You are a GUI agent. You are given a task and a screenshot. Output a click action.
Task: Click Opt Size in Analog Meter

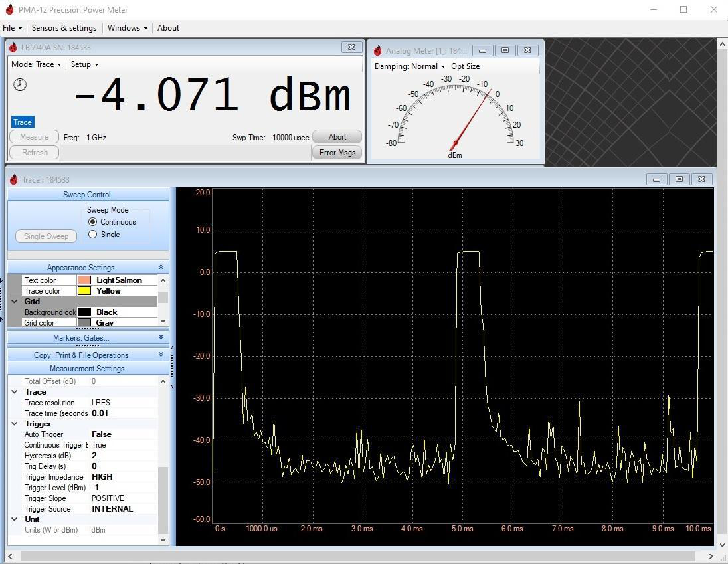tap(465, 66)
